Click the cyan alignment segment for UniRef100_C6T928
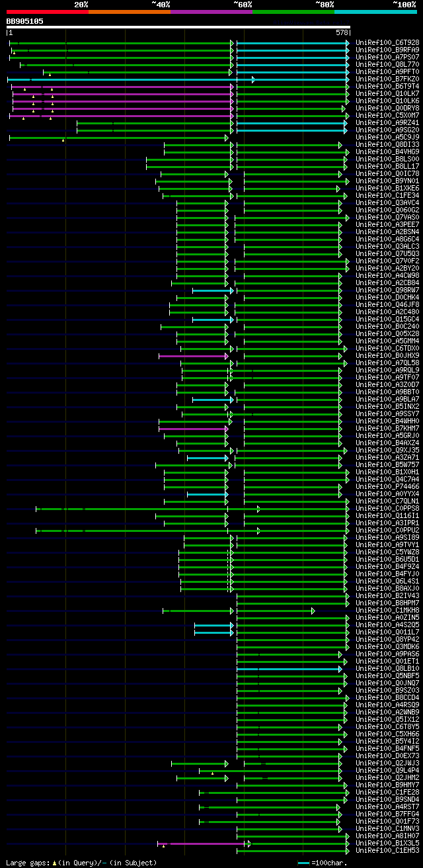The image size is (423, 868). point(293,42)
